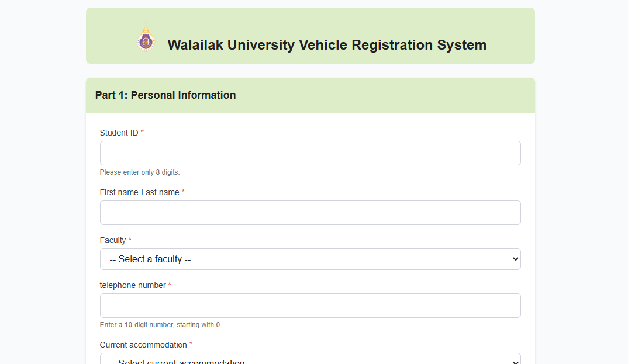Focus the telephone number input field

click(310, 306)
